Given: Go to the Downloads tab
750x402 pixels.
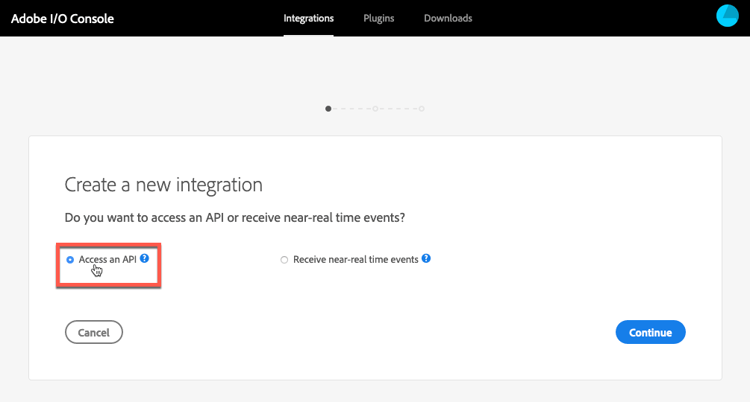Looking at the screenshot, I should (x=448, y=18).
